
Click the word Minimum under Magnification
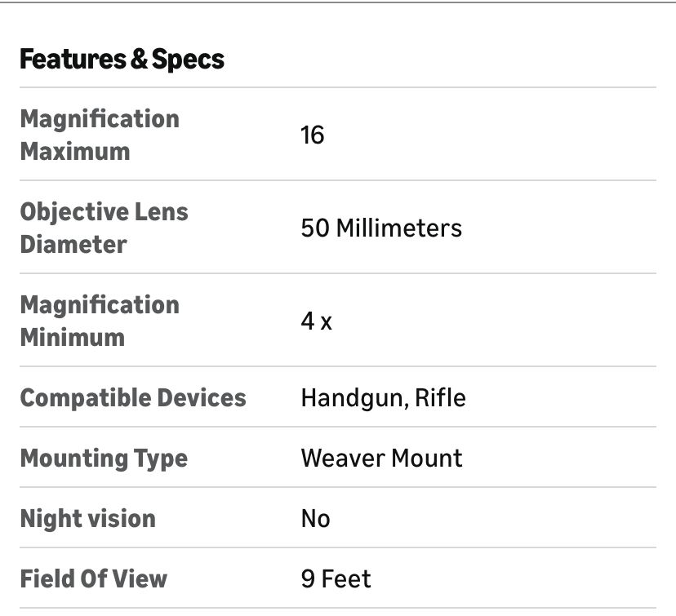click(x=72, y=337)
